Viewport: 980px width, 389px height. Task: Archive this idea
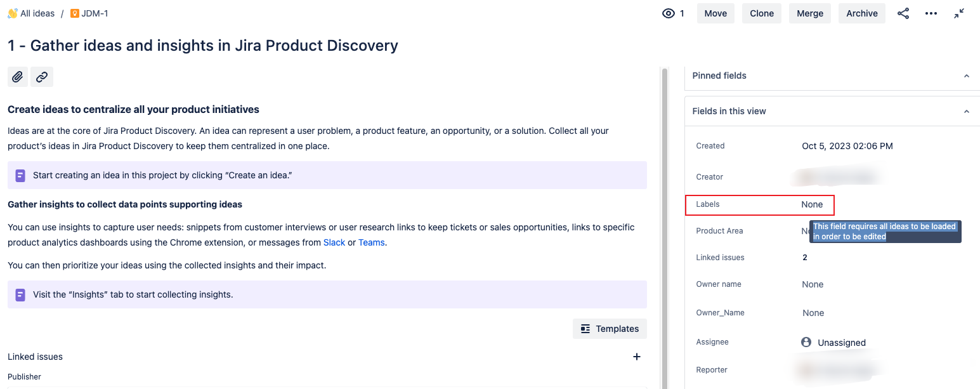862,13
